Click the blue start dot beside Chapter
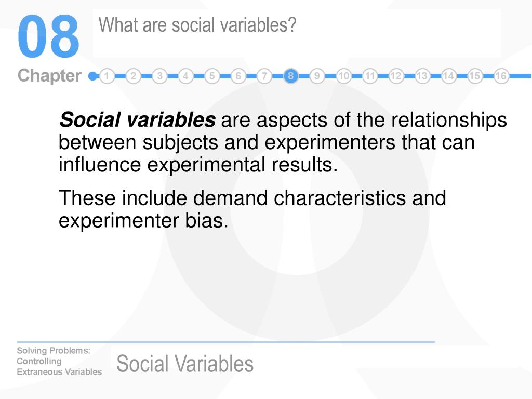The height and width of the screenshot is (399, 532). [x=92, y=76]
